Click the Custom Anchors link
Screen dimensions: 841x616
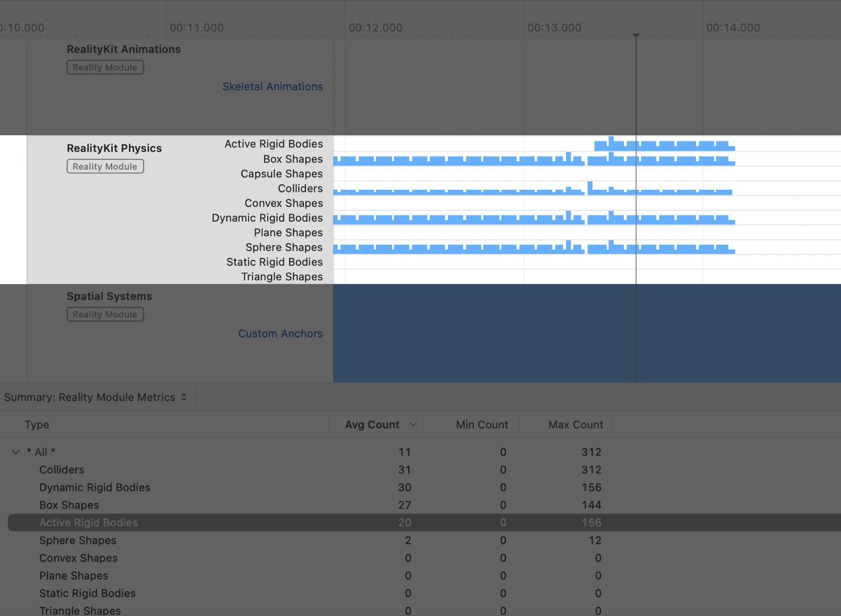[280, 334]
